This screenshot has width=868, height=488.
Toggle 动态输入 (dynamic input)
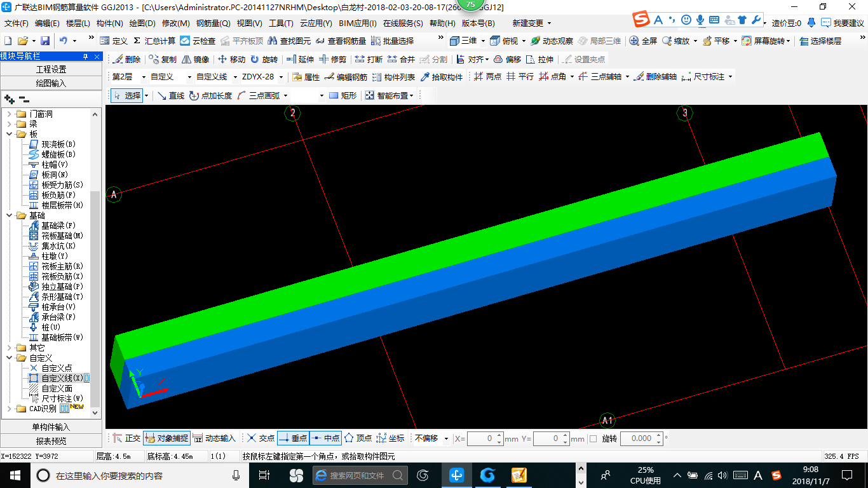pyautogui.click(x=214, y=438)
